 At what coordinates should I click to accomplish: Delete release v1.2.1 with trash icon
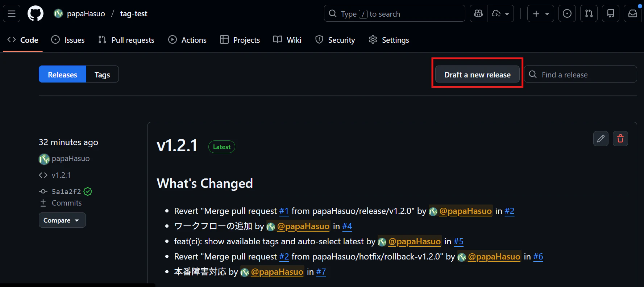tap(620, 139)
